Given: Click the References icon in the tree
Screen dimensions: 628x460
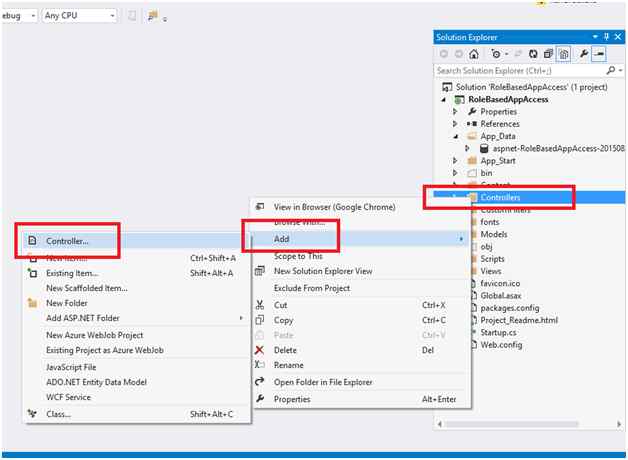Looking at the screenshot, I should (x=472, y=124).
